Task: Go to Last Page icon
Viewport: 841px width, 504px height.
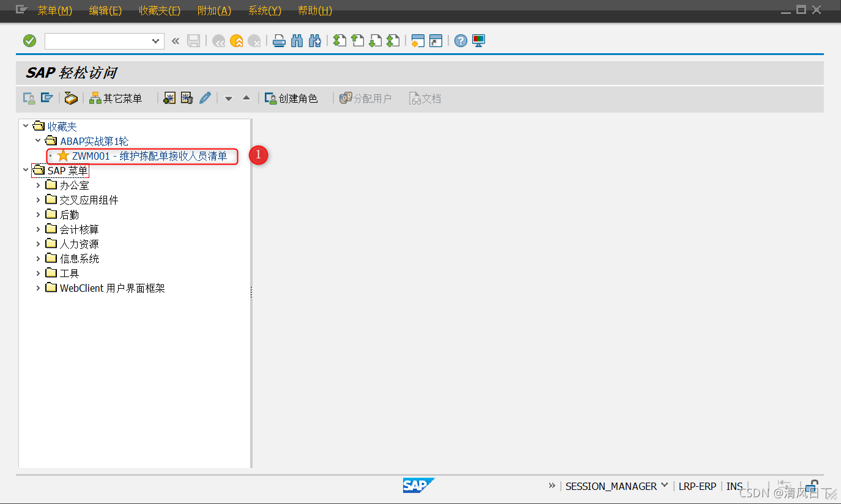Action: 393,41
